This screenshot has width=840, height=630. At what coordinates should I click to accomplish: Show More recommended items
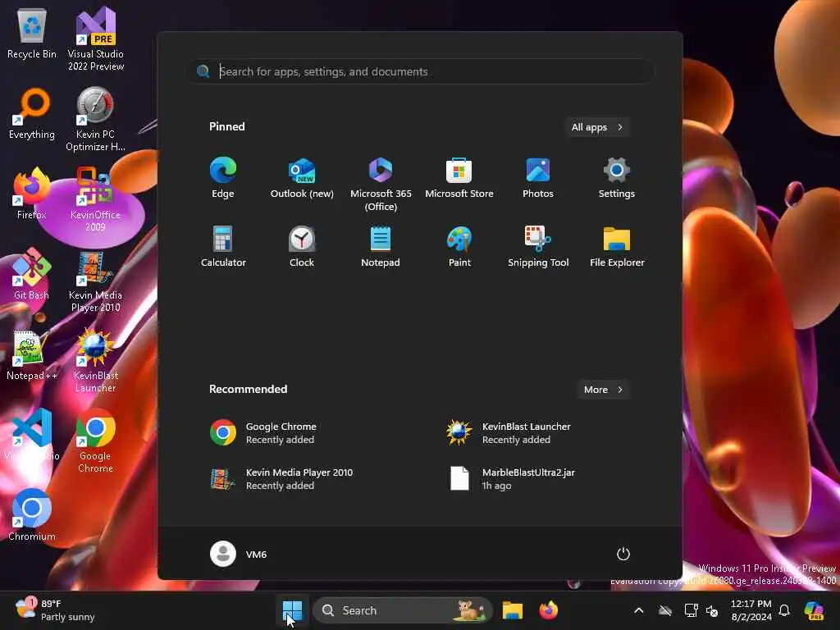point(603,390)
